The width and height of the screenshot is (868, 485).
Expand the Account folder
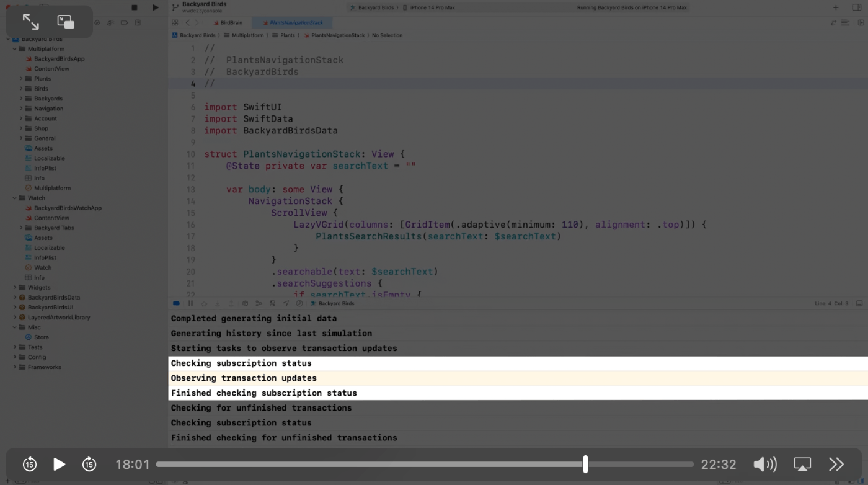pyautogui.click(x=21, y=118)
